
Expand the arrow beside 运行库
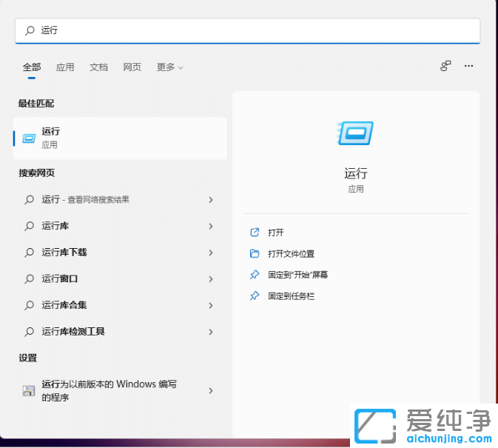(x=211, y=226)
